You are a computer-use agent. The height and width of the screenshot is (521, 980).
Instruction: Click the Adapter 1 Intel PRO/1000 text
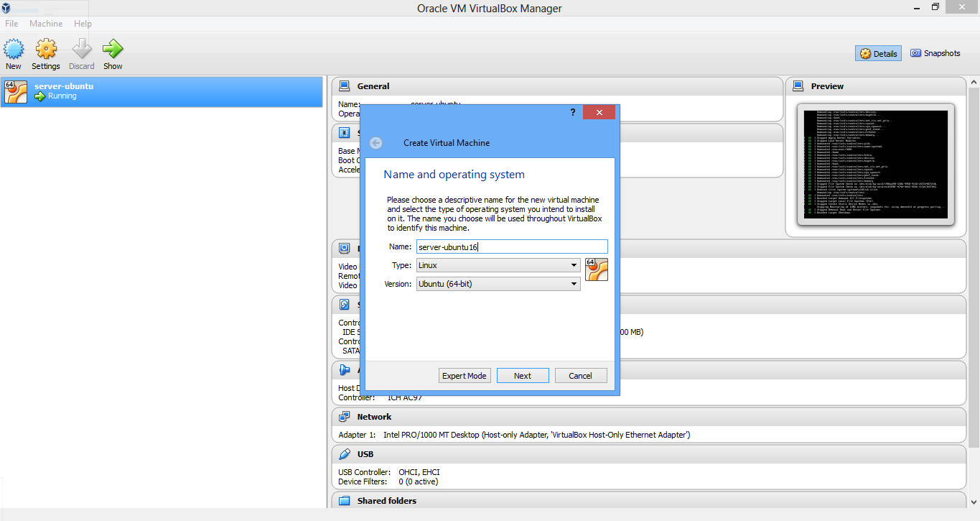(514, 435)
